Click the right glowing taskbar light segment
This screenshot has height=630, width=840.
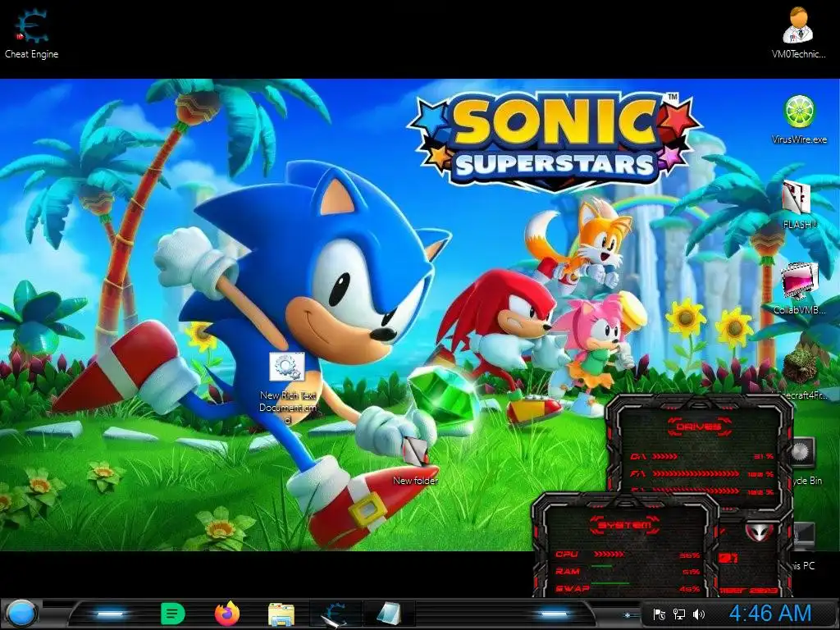(554, 614)
